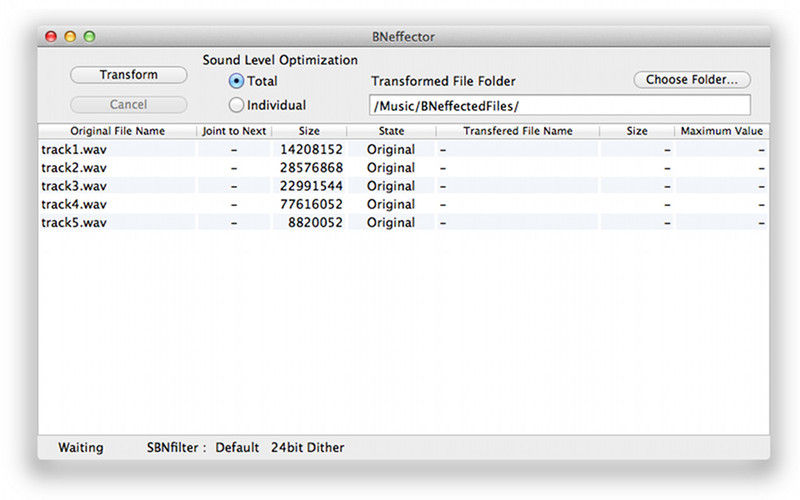
Task: Select the track3.wav row
Action: coord(404,186)
